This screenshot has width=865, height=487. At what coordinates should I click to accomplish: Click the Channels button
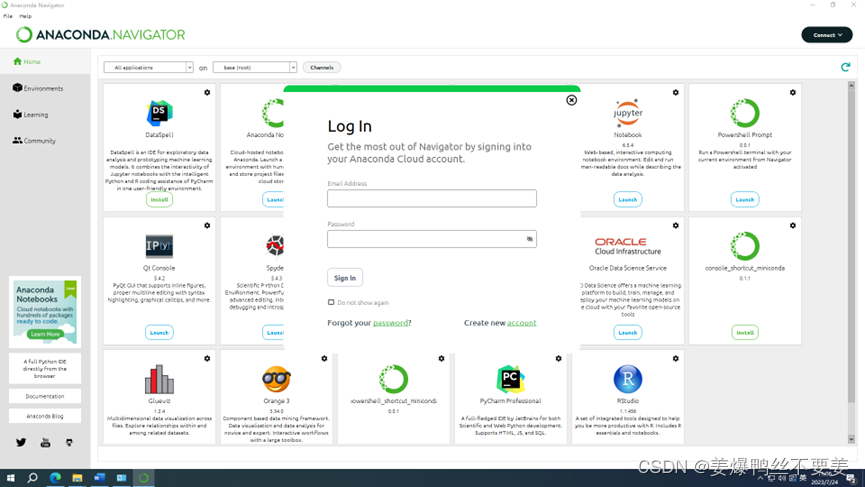pyautogui.click(x=322, y=67)
